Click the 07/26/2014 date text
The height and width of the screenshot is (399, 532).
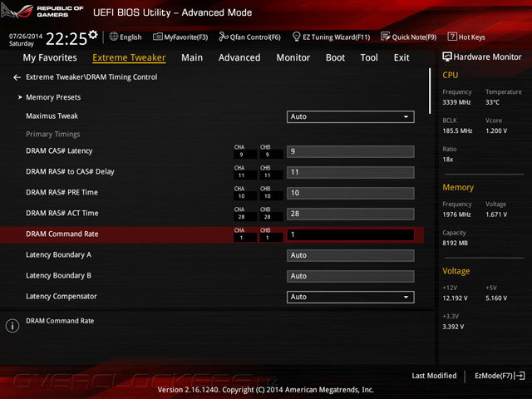(x=26, y=36)
